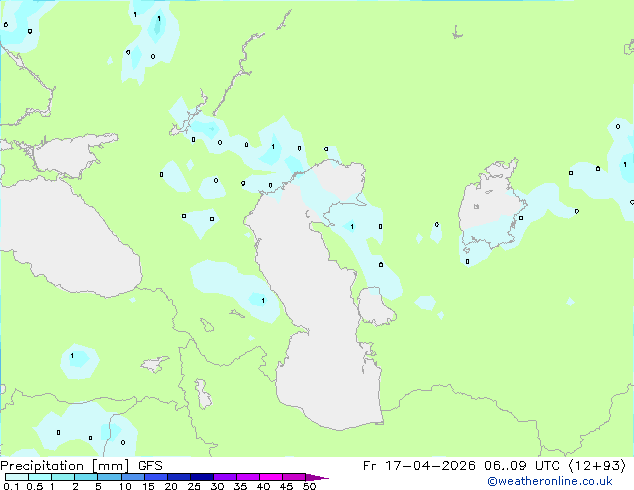
Task: Click the legend label "0.1"
Action: pyautogui.click(x=11, y=486)
